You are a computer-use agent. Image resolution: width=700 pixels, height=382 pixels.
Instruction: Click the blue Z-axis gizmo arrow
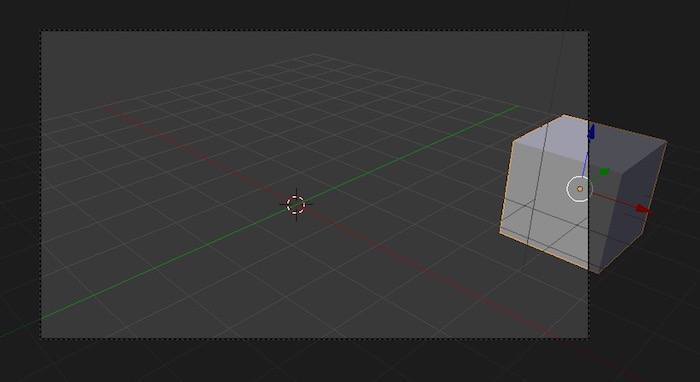click(x=592, y=133)
